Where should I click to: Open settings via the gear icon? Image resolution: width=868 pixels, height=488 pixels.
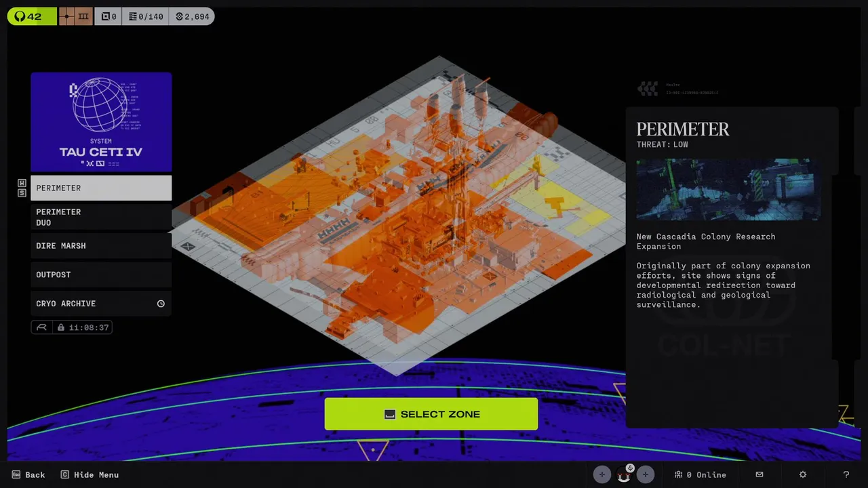coord(803,474)
